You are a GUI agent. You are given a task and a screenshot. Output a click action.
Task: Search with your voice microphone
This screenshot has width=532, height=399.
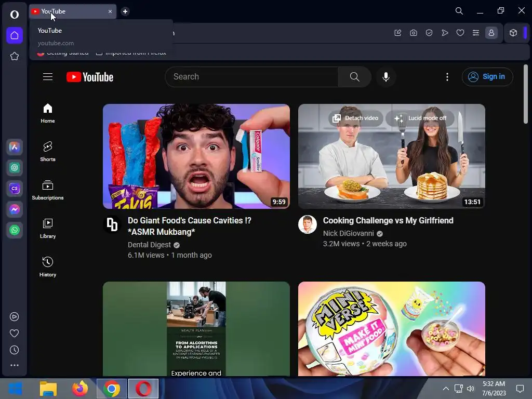[386, 77]
